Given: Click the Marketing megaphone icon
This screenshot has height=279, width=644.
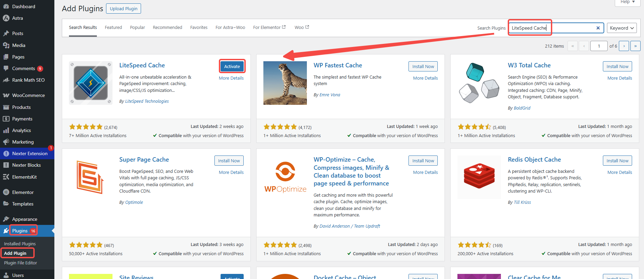Looking at the screenshot, I should (x=6, y=142).
